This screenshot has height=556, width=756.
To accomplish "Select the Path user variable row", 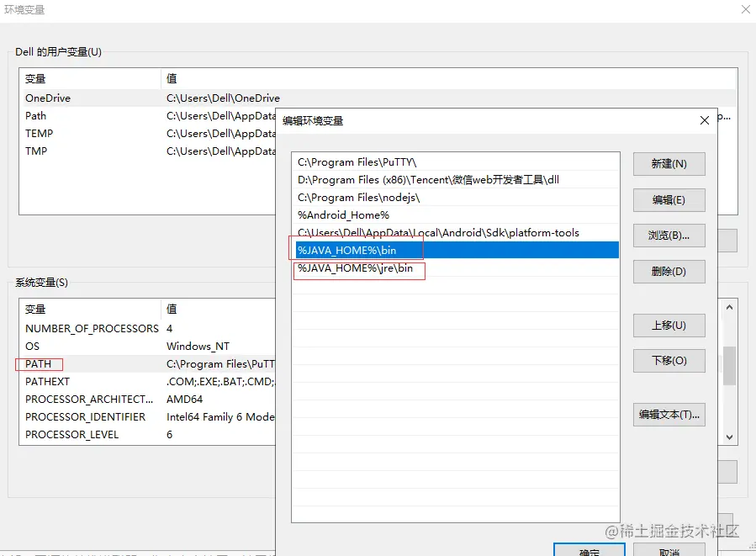I will [149, 116].
